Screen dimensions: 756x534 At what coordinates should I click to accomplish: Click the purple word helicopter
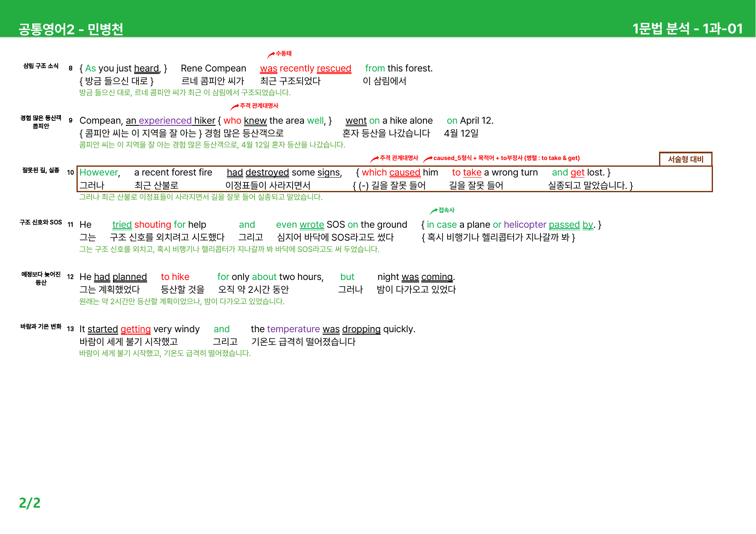click(x=525, y=225)
